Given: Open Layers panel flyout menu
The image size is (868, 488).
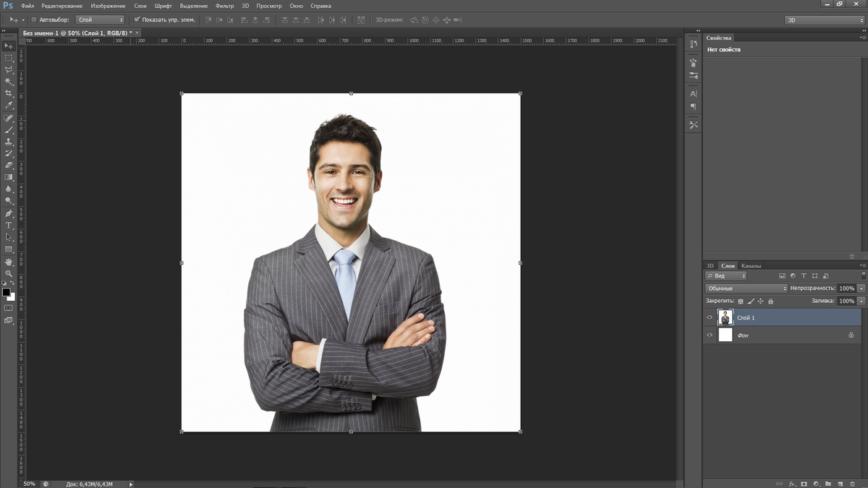Looking at the screenshot, I should click(x=863, y=266).
